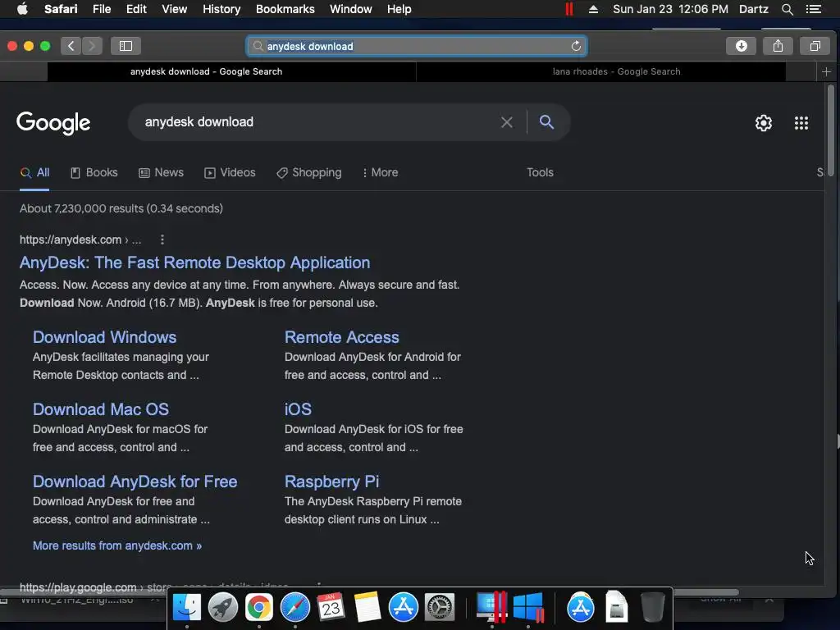Expand the Tools options
Image resolution: width=840 pixels, height=630 pixels.
coord(540,172)
